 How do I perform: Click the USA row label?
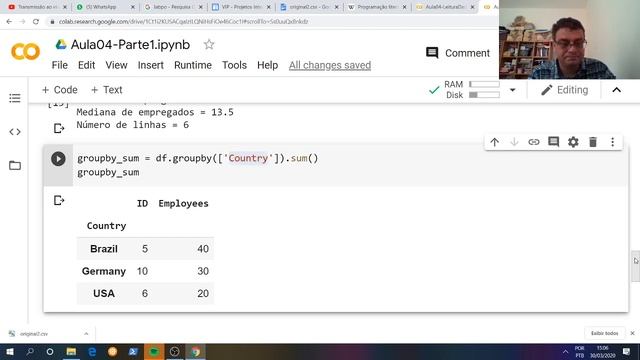104,293
